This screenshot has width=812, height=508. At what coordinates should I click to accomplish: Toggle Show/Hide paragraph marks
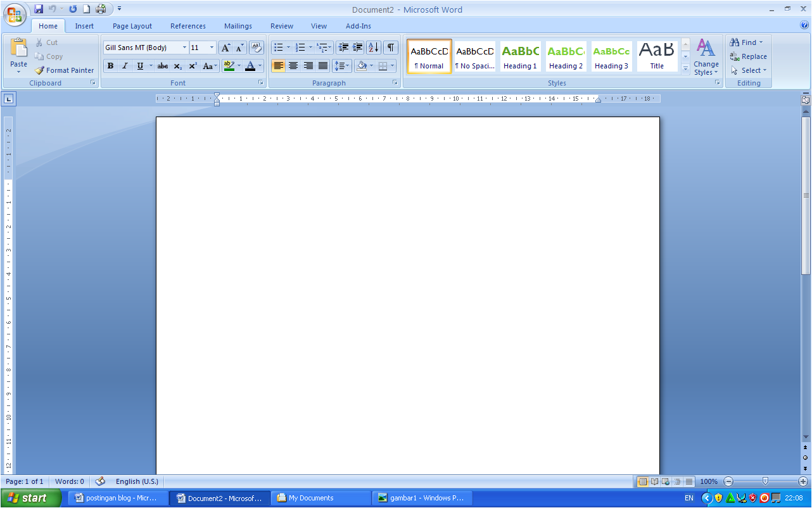(391, 48)
